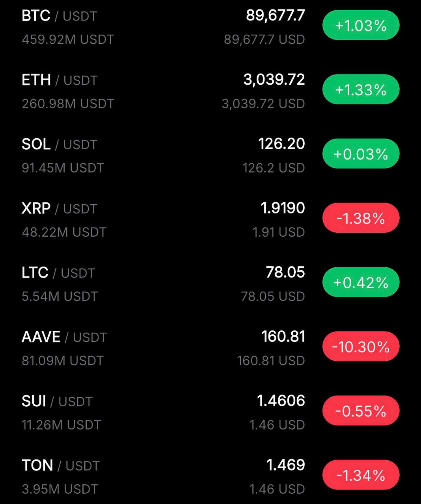Select the SUI / USDT pair

coord(57,401)
